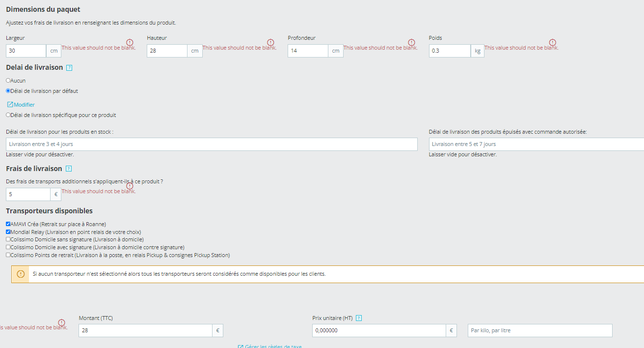Open help icon beside Frais de livraison

[69, 169]
